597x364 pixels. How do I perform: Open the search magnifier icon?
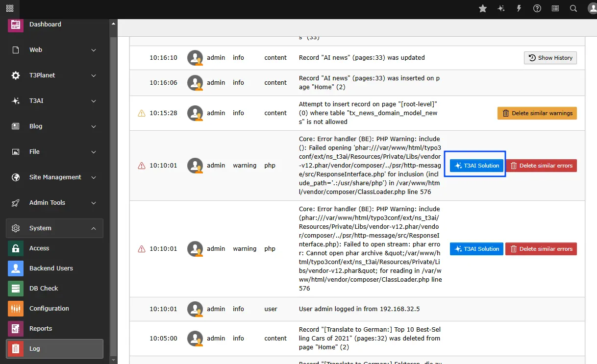pyautogui.click(x=573, y=8)
